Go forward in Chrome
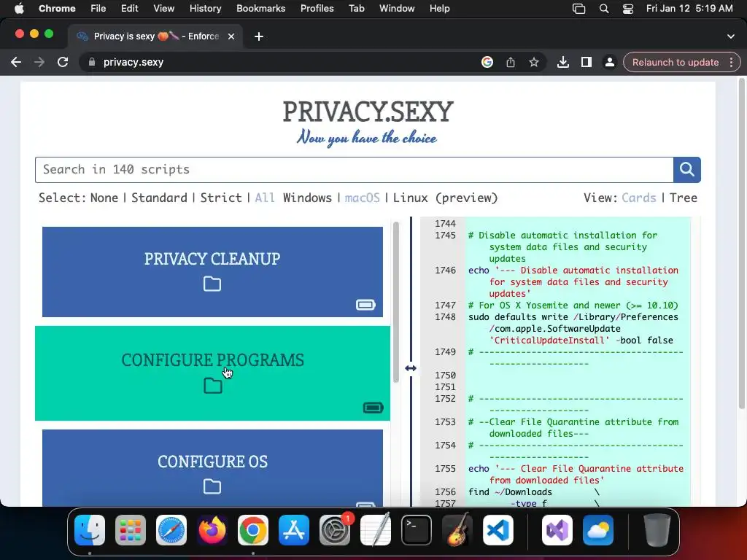747x560 pixels. point(39,63)
